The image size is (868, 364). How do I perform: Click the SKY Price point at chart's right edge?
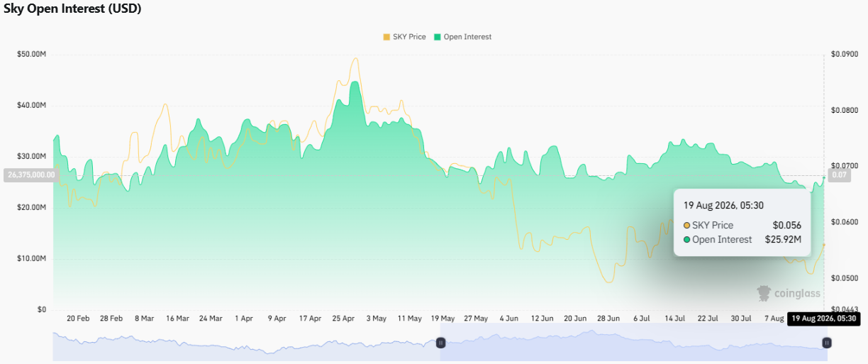823,244
